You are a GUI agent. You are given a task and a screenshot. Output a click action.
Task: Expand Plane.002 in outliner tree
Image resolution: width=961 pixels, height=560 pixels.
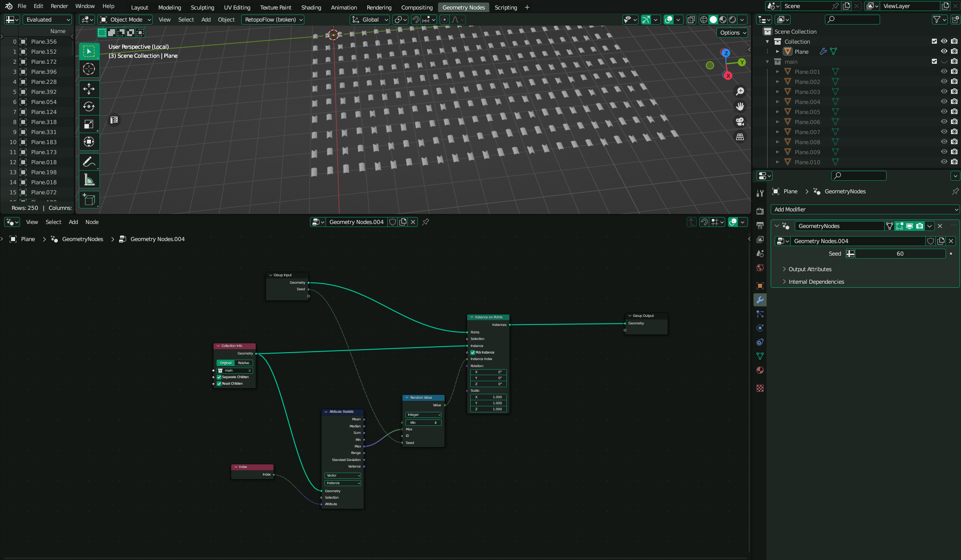click(x=778, y=82)
